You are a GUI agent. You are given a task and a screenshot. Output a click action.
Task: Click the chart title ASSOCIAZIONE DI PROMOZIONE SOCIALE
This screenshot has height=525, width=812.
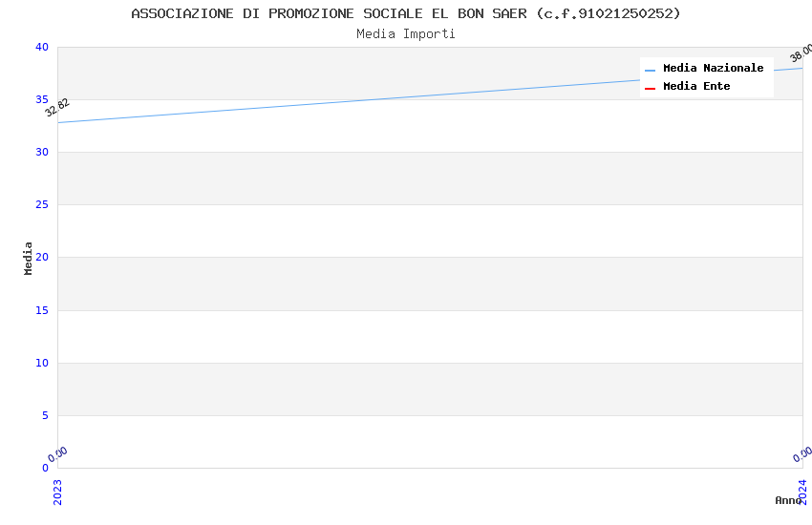pyautogui.click(x=406, y=13)
